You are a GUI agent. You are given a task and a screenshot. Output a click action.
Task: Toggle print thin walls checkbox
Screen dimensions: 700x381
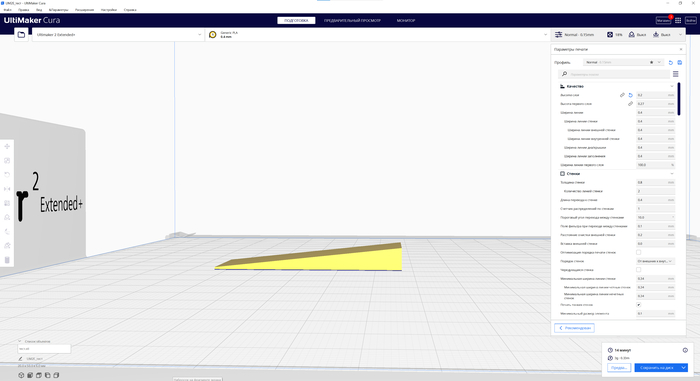tap(638, 305)
